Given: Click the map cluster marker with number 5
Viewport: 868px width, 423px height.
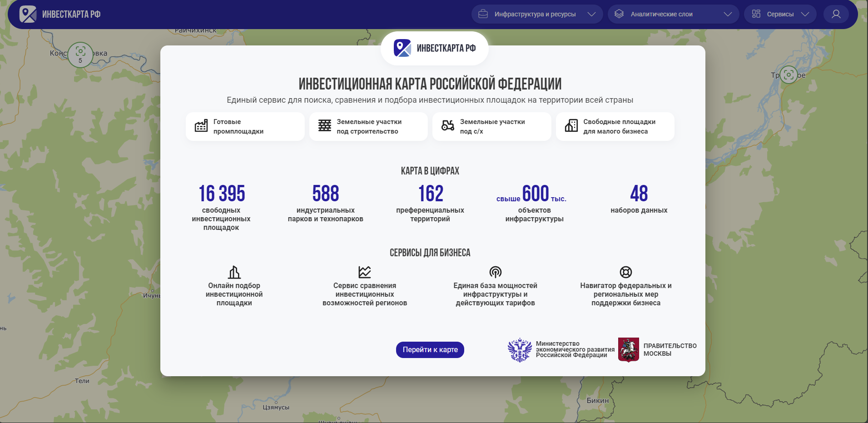Looking at the screenshot, I should click(x=80, y=55).
